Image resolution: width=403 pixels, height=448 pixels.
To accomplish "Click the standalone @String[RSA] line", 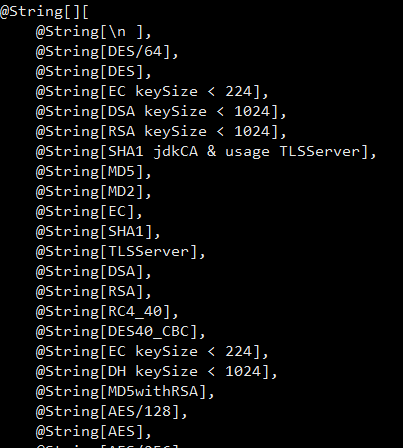I will pyautogui.click(x=94, y=292).
